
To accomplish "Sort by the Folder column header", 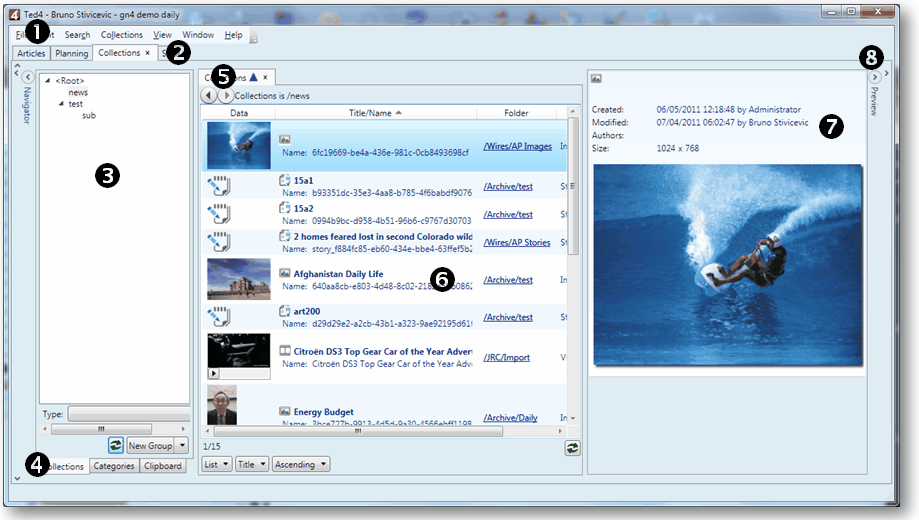I will click(x=516, y=113).
